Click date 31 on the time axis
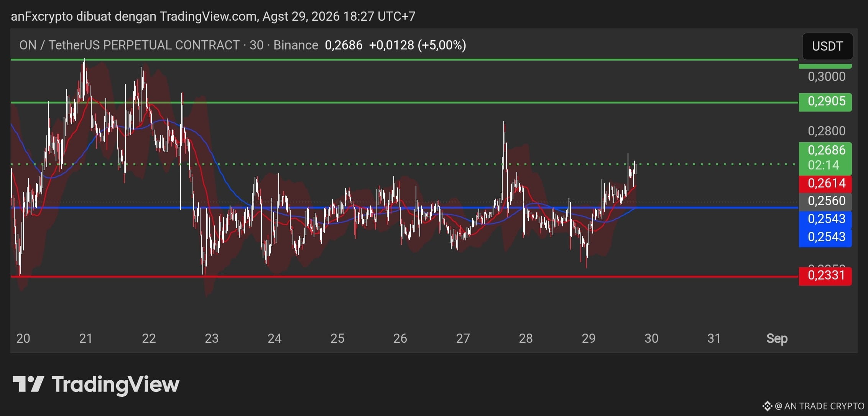The width and height of the screenshot is (868, 416). [714, 339]
